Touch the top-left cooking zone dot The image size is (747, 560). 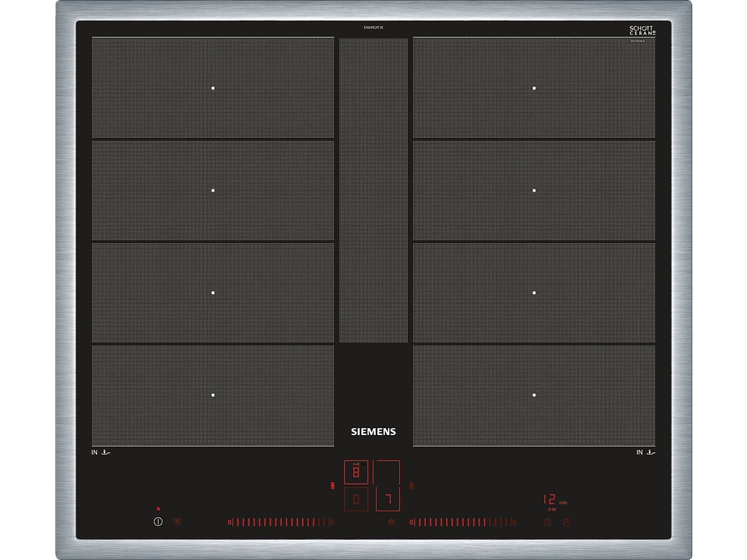[x=213, y=88]
